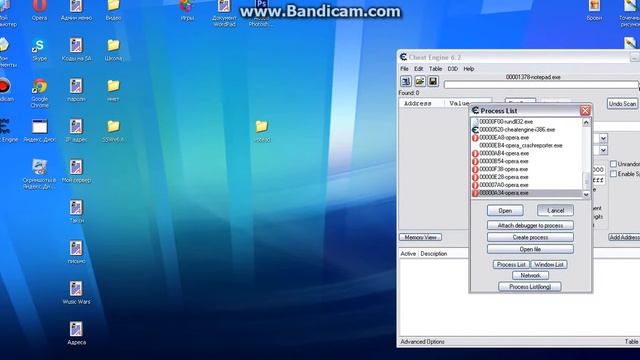This screenshot has width=640, height=360.
Task: Click the Cancel button in Process List
Action: (555, 211)
